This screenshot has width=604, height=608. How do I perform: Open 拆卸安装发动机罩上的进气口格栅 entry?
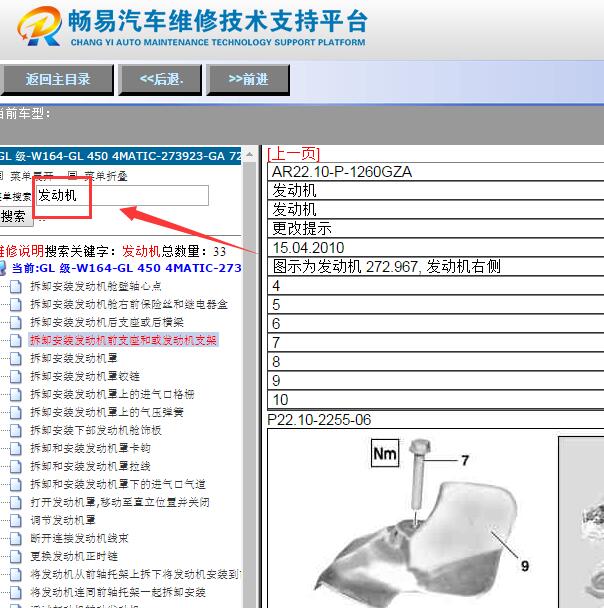(112, 394)
